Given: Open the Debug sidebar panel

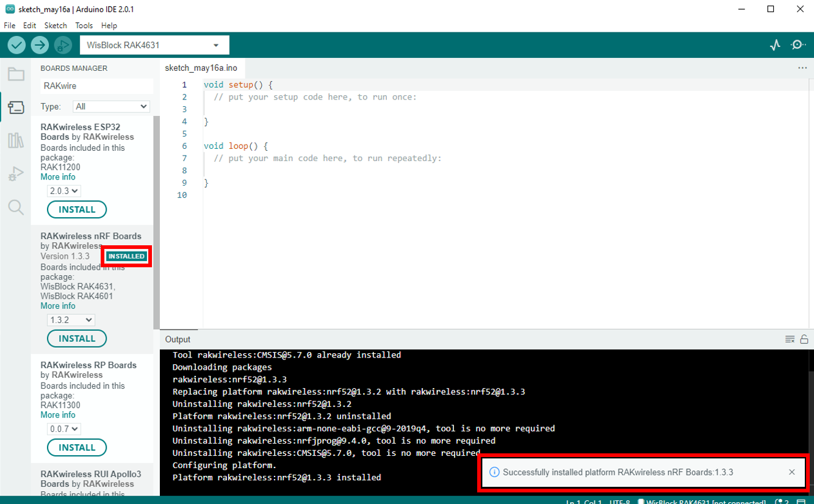Looking at the screenshot, I should (16, 175).
